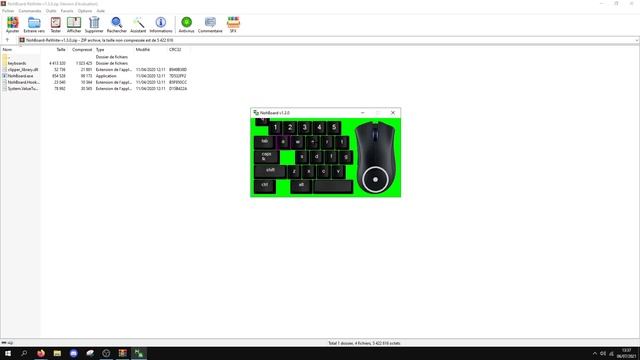Click the Rechercher magnifier icon
The image size is (640, 360).
point(117,24)
